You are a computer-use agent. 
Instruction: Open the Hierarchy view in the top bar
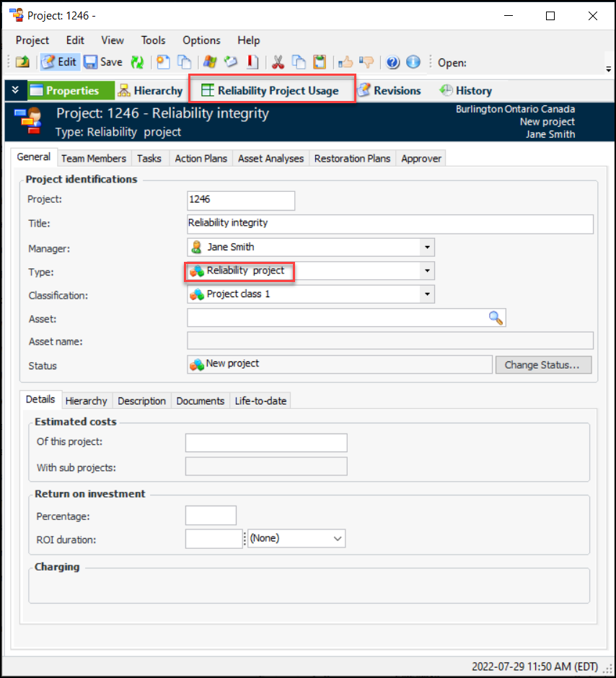pyautogui.click(x=151, y=90)
